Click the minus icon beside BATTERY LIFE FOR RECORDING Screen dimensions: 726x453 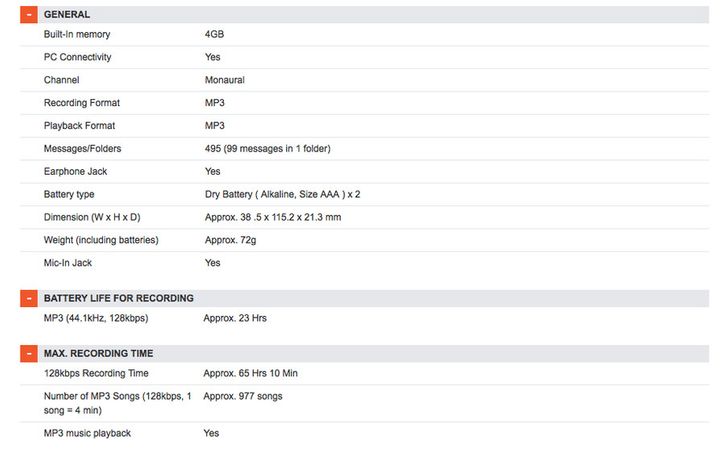click(29, 298)
